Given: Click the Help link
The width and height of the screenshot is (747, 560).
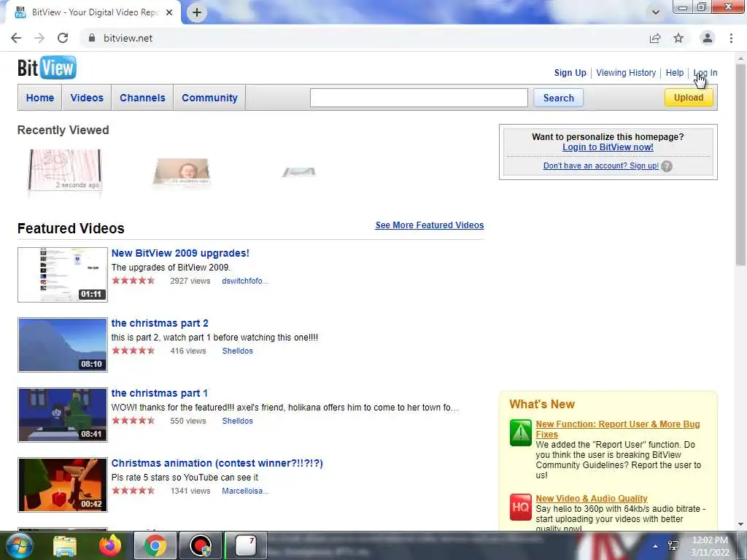Looking at the screenshot, I should (x=675, y=73).
